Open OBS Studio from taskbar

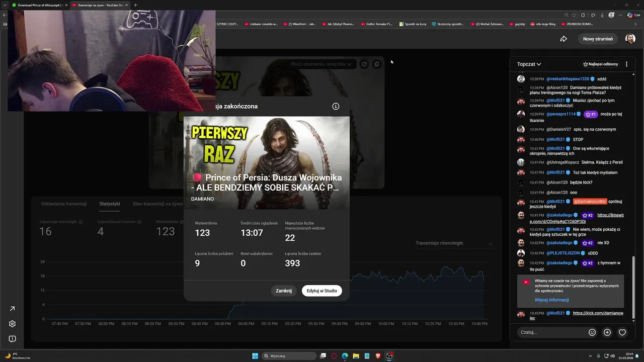[389, 356]
